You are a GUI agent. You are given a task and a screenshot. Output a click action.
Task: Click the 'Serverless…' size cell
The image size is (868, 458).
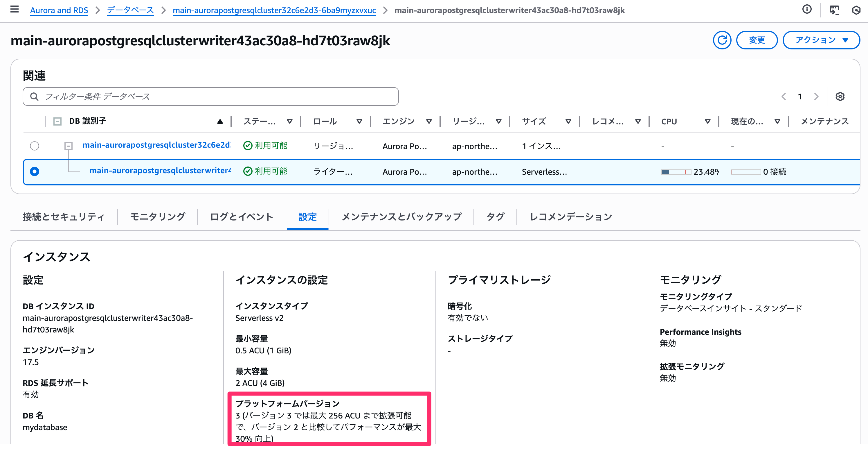click(x=545, y=172)
